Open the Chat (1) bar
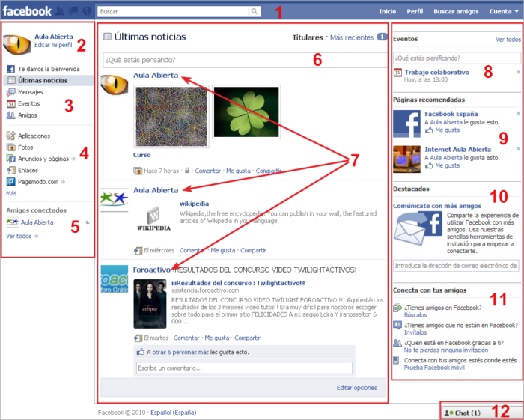 pos(481,413)
